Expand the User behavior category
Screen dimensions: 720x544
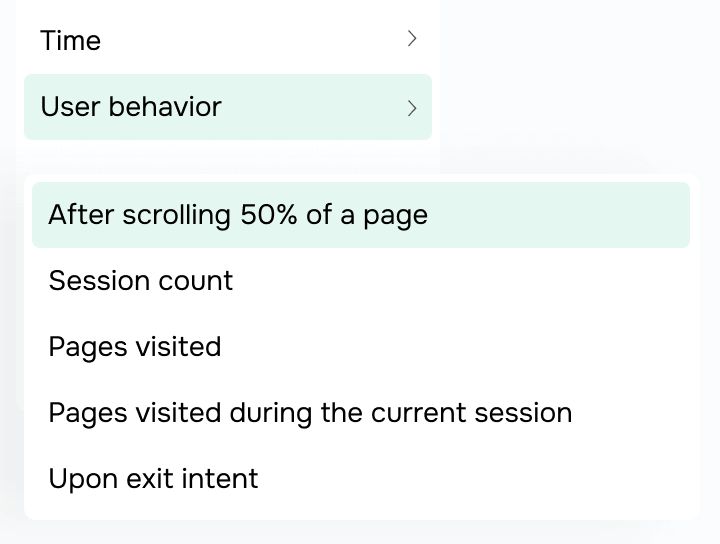[x=228, y=107]
